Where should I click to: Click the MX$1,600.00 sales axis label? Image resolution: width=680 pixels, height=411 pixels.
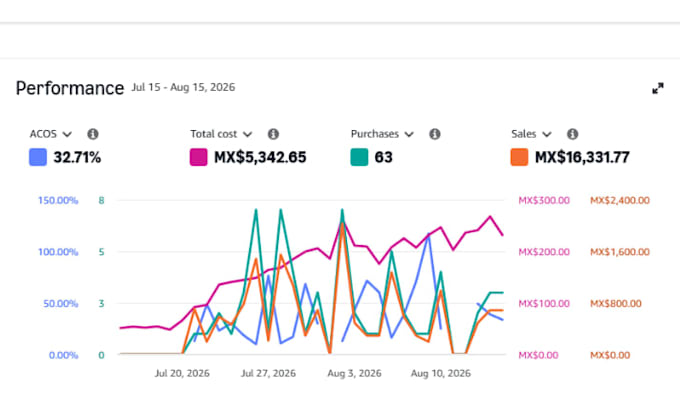click(x=620, y=252)
